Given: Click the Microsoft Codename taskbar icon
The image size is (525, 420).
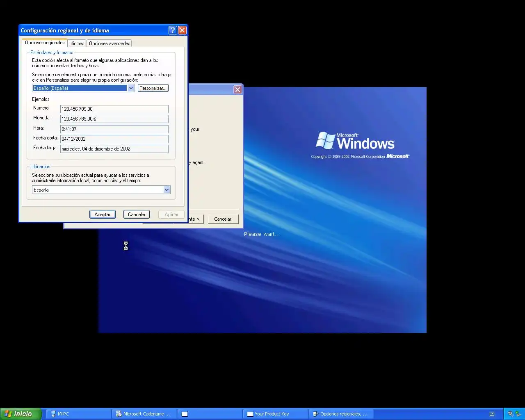Looking at the screenshot, I should click(x=119, y=414).
